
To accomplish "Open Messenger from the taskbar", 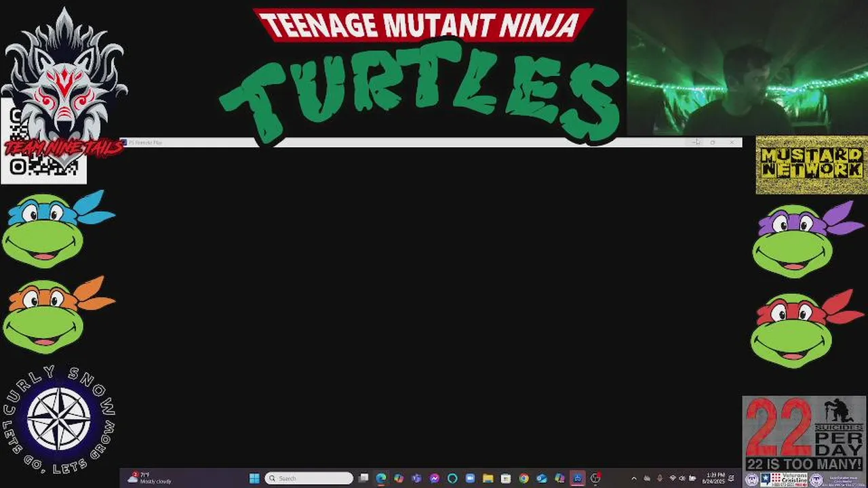I will (x=435, y=478).
